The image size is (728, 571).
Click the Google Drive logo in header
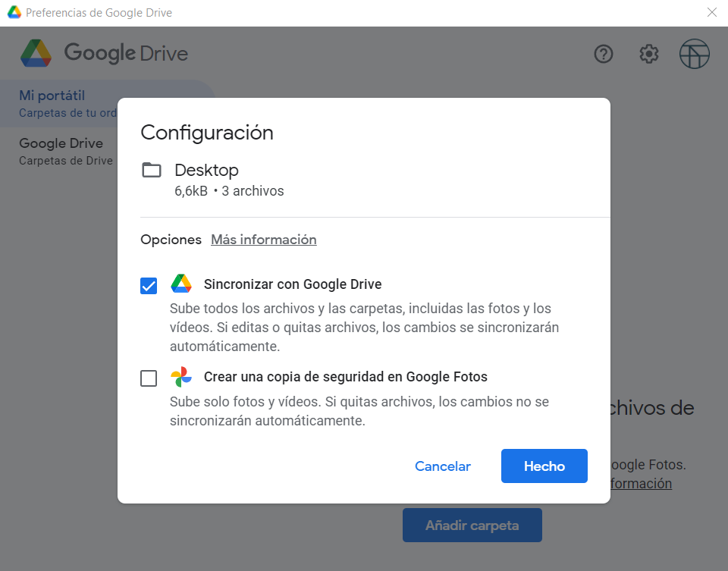point(36,53)
